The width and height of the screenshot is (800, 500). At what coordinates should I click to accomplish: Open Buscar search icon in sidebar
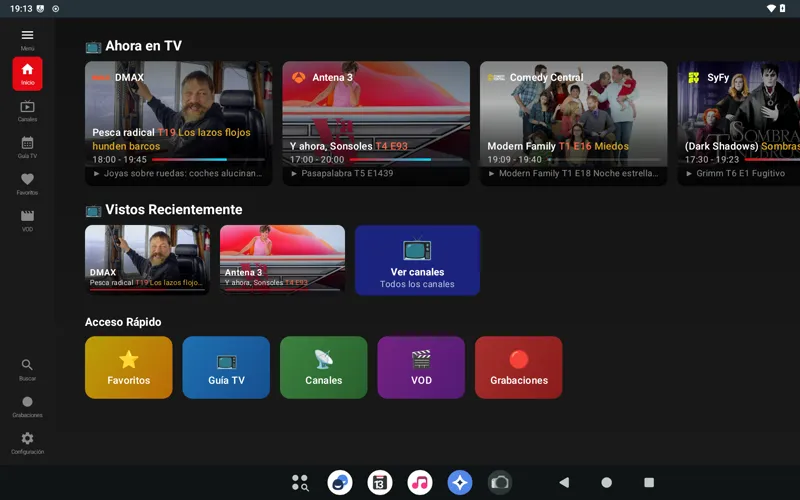[27, 370]
